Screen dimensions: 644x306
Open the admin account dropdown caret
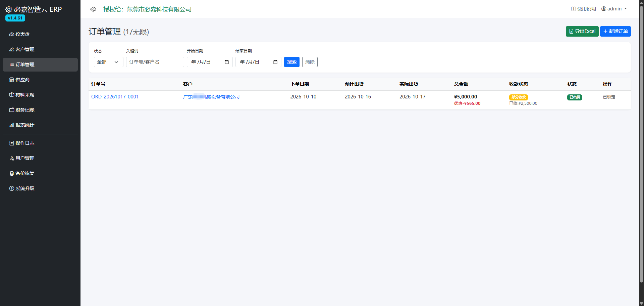click(x=626, y=9)
